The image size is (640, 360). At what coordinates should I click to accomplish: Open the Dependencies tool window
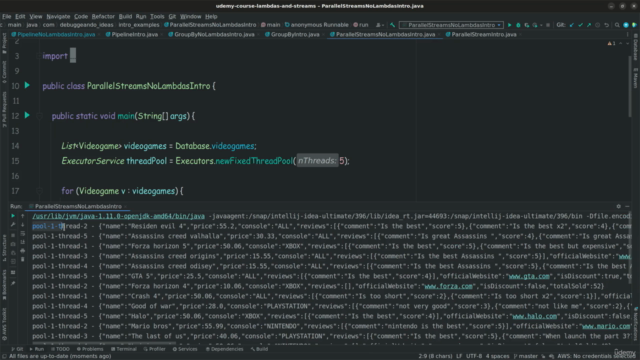tap(224, 349)
